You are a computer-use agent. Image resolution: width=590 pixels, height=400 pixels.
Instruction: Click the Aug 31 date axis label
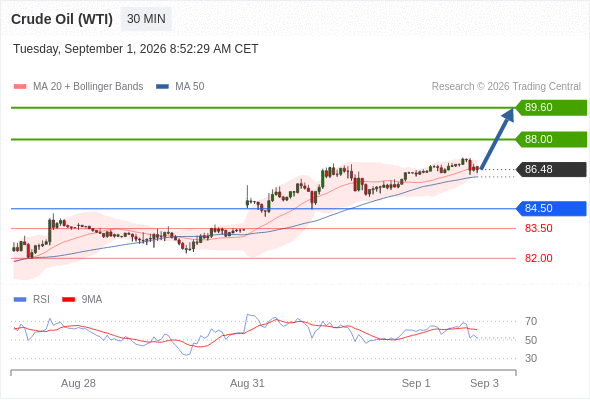click(247, 383)
